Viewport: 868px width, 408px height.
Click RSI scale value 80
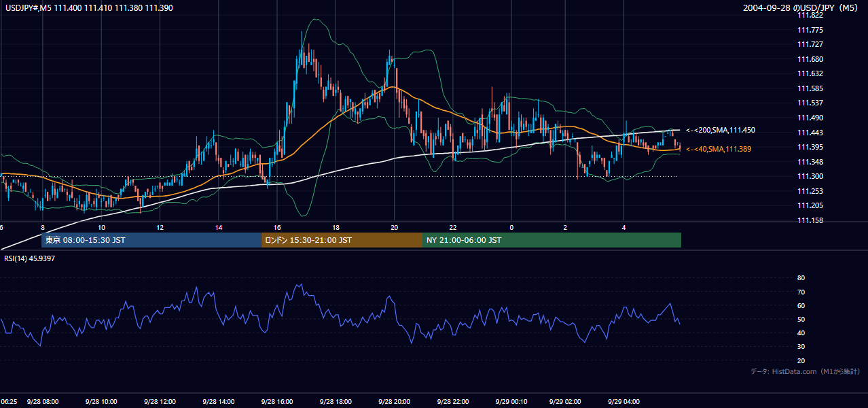pyautogui.click(x=801, y=278)
